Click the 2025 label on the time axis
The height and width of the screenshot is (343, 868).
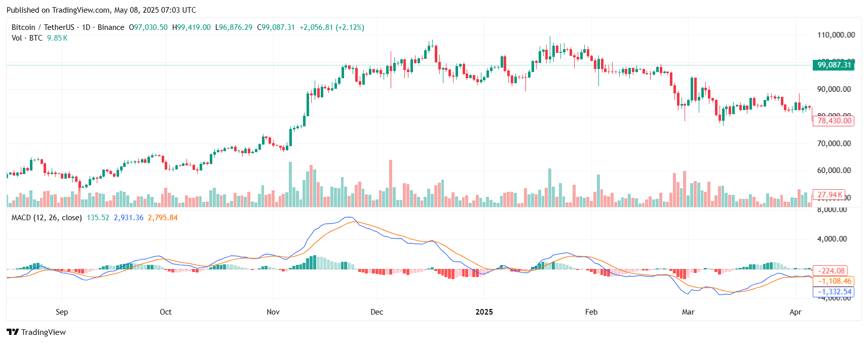pos(484,312)
